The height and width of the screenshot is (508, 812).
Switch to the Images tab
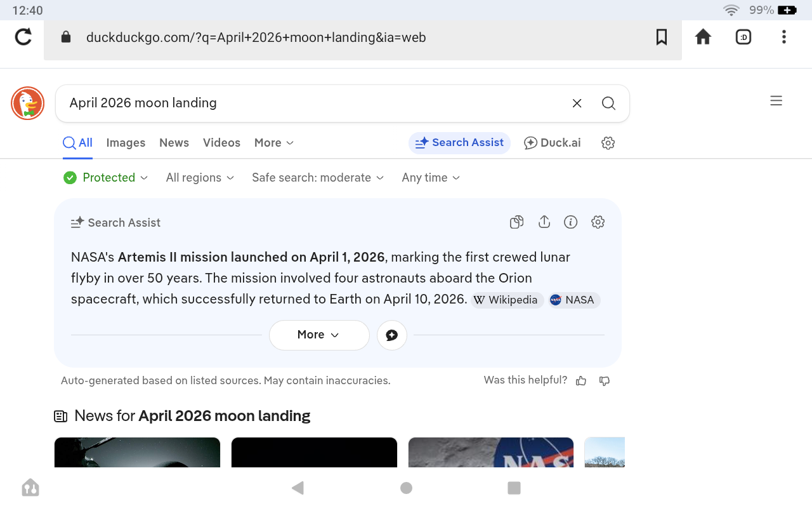126,143
